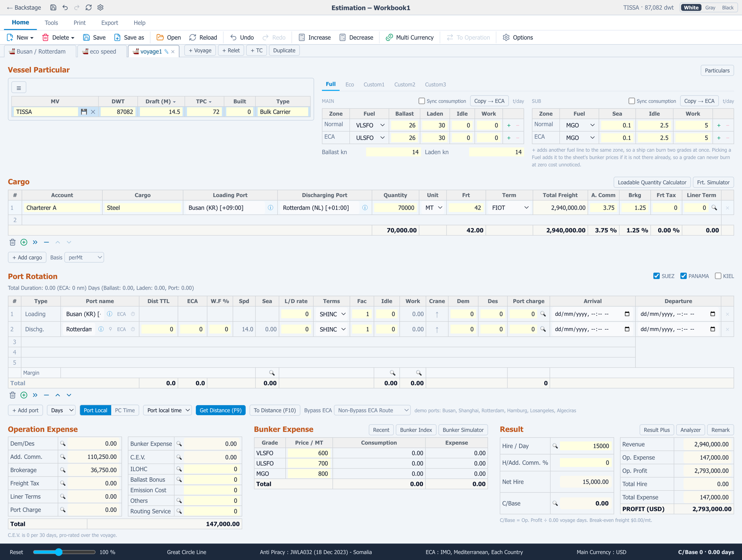Open SHINC terms dropdown for Loading row
This screenshot has width=742, height=560.
coord(332,314)
